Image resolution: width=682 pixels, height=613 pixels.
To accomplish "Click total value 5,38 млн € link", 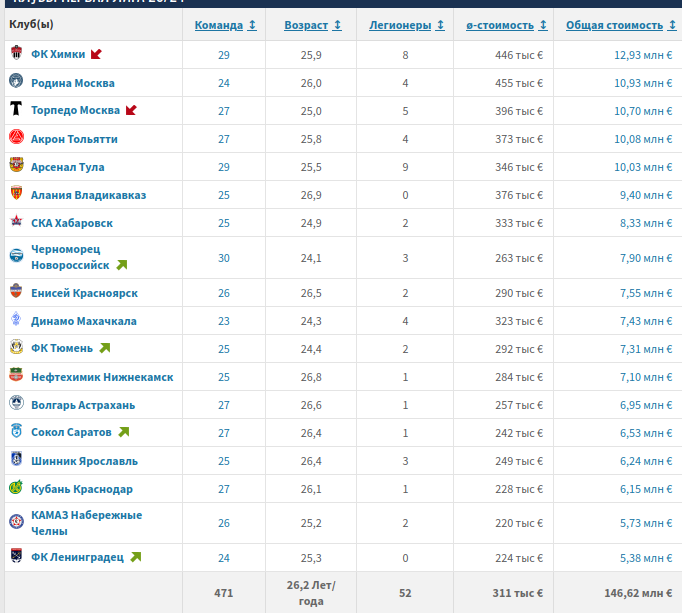I will click(646, 558).
